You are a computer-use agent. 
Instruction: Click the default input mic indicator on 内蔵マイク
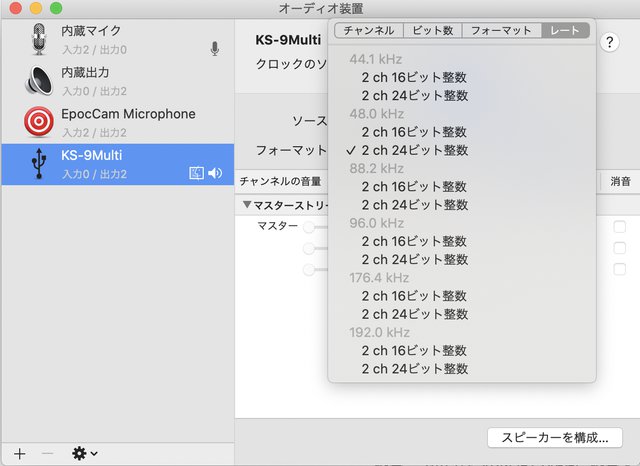[215, 48]
